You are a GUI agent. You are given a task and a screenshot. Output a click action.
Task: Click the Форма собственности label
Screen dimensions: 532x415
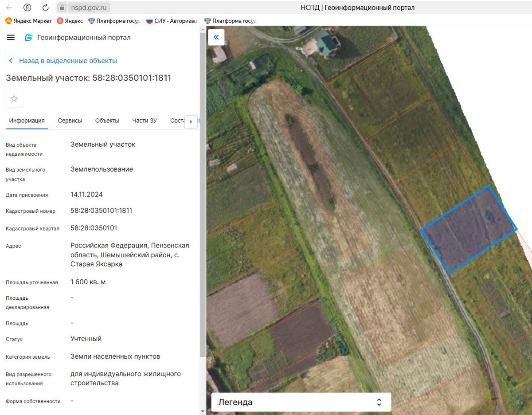tap(33, 401)
